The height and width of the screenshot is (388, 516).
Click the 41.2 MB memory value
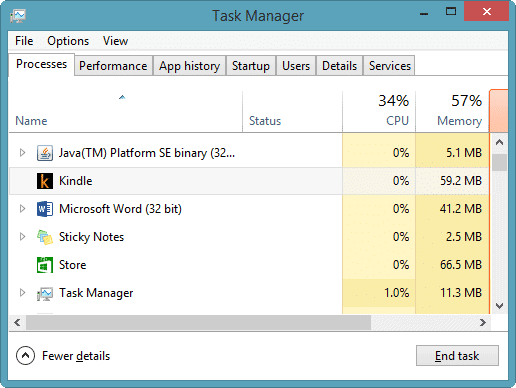[x=461, y=209]
